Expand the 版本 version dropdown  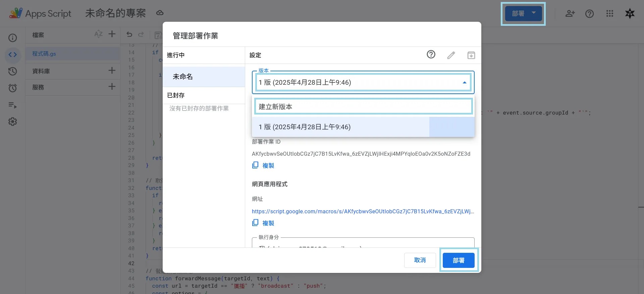tap(363, 82)
